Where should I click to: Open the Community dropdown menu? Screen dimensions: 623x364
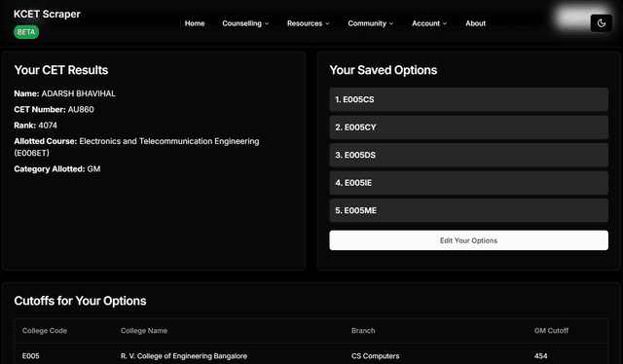coord(370,23)
